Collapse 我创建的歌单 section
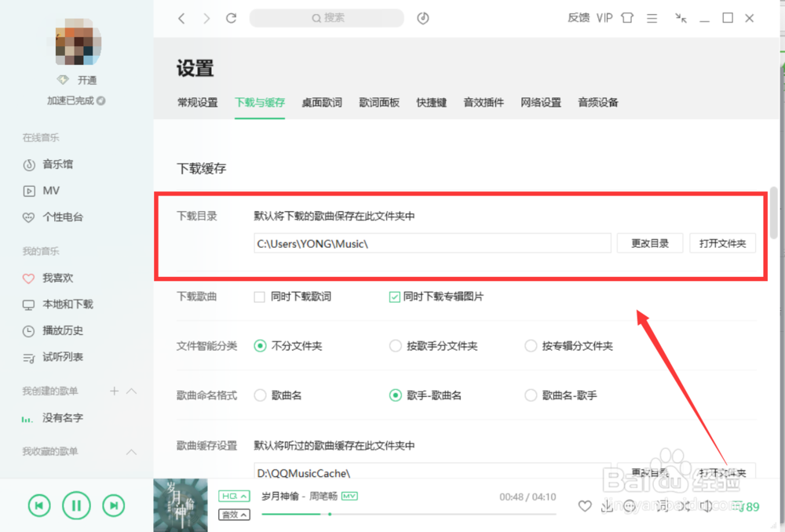Screen dimensions: 785x532 (132, 391)
